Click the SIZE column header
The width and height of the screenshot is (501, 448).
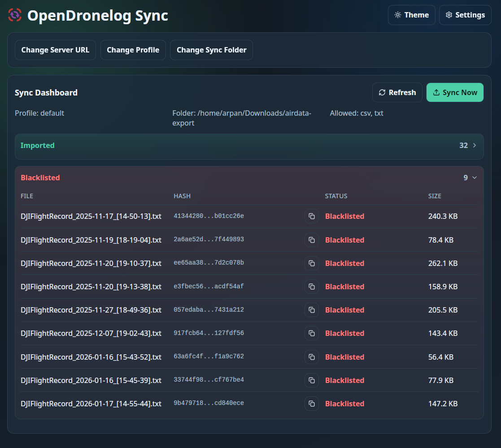435,196
